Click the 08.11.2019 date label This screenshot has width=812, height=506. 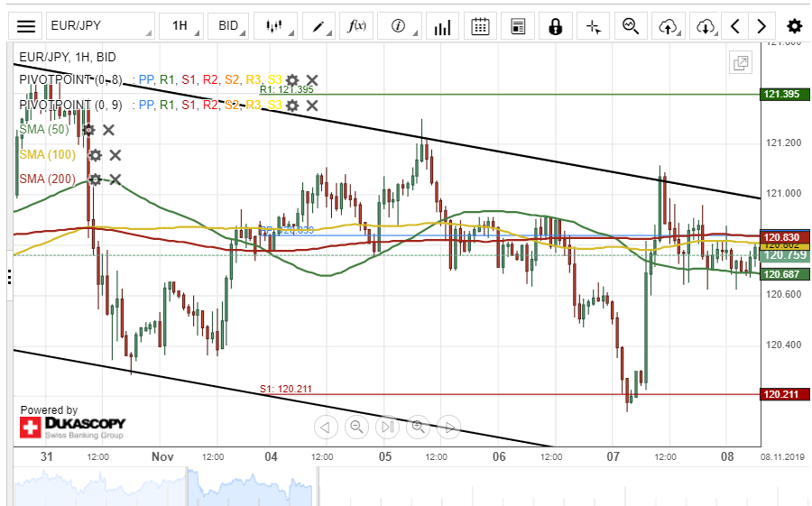(x=782, y=456)
